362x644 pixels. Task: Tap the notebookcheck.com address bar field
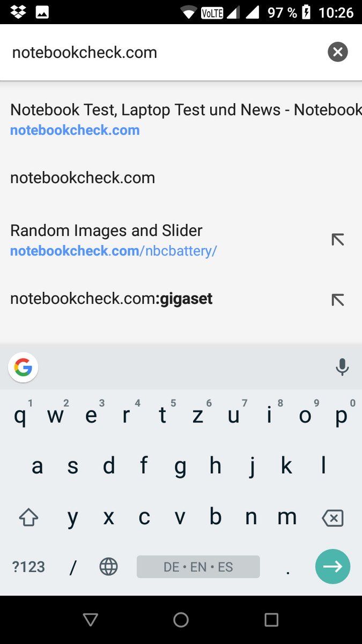coord(161,53)
